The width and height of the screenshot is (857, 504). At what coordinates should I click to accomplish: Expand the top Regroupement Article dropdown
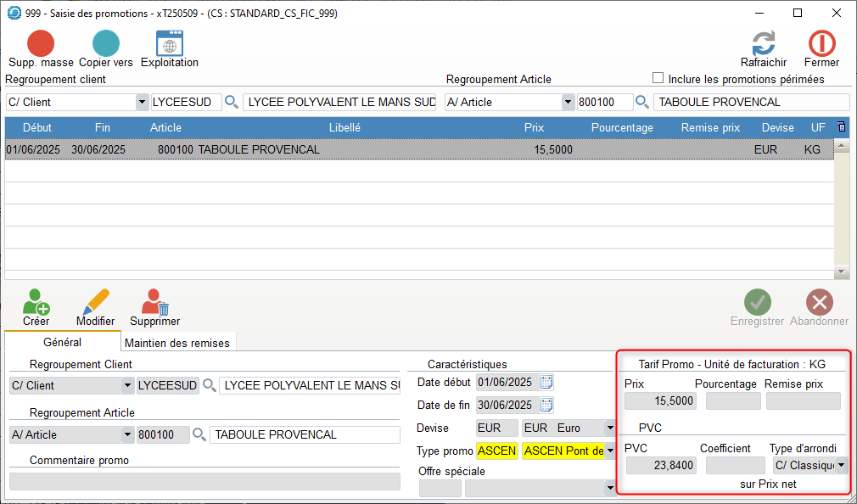tap(568, 103)
